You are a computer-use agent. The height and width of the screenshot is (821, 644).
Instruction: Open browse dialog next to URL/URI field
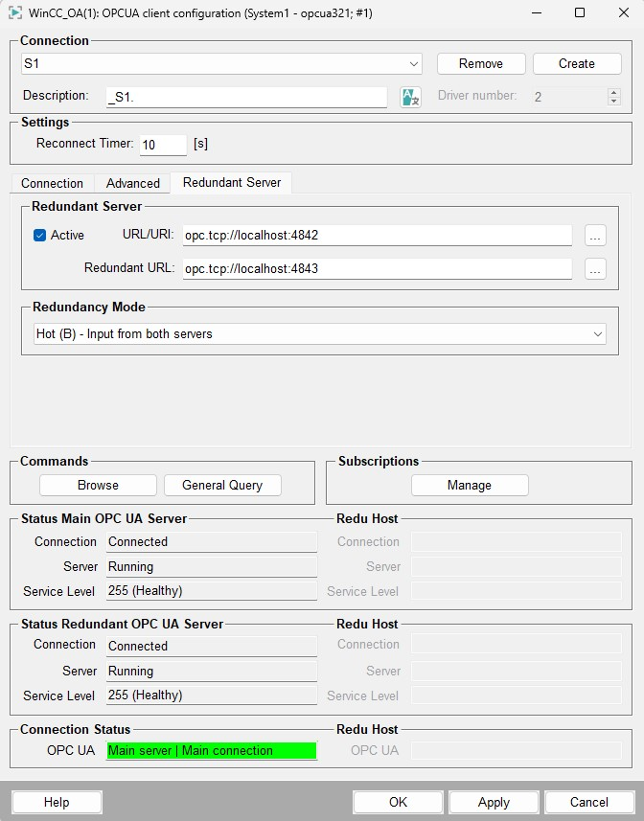click(x=595, y=236)
